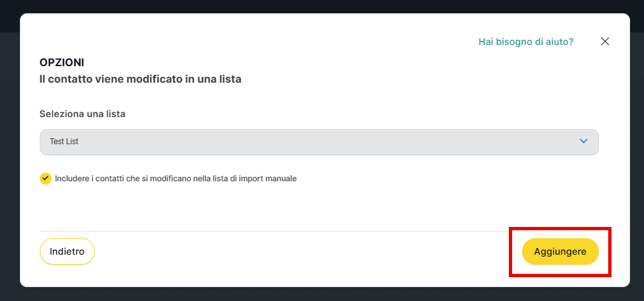Open the 'Test List' list selector
The width and height of the screenshot is (644, 301).
pyautogui.click(x=319, y=142)
